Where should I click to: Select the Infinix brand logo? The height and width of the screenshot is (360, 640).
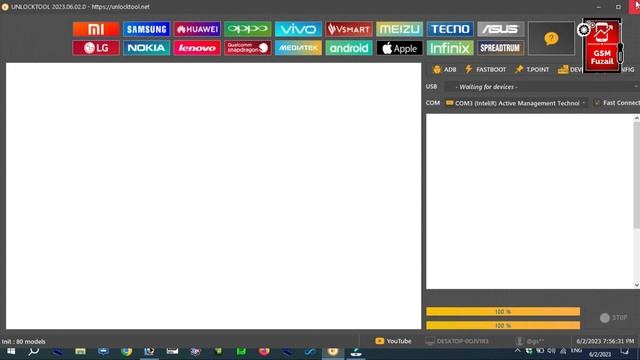click(x=450, y=48)
